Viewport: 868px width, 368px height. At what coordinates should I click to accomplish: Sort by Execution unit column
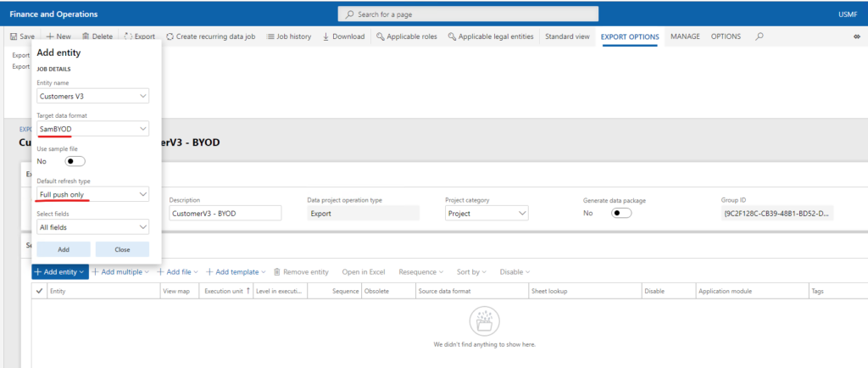(x=227, y=291)
